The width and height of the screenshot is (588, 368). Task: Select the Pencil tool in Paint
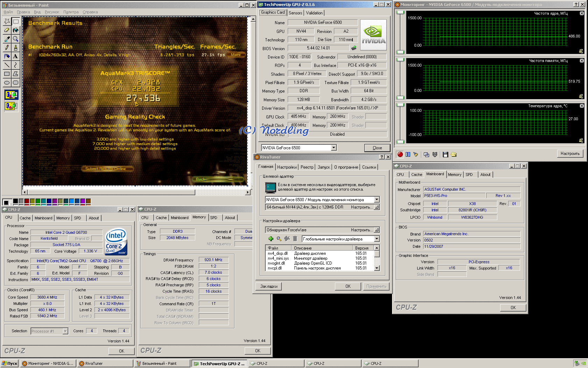[x=7, y=48]
